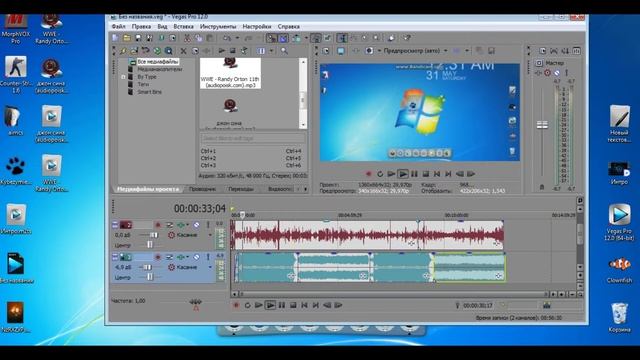Viewport: 640px width, 360px height.
Task: Click the search tags input field
Action: (x=252, y=138)
